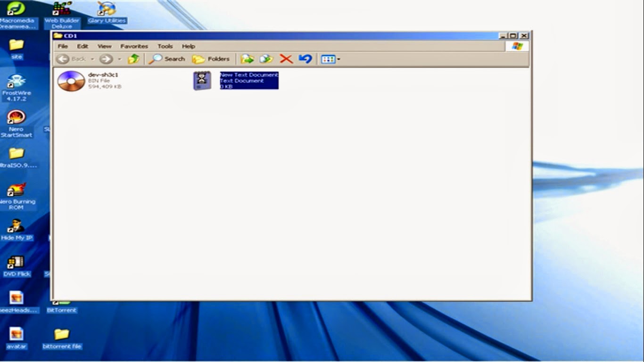Open the Favorites menu
The height and width of the screenshot is (362, 644).
coord(134,46)
